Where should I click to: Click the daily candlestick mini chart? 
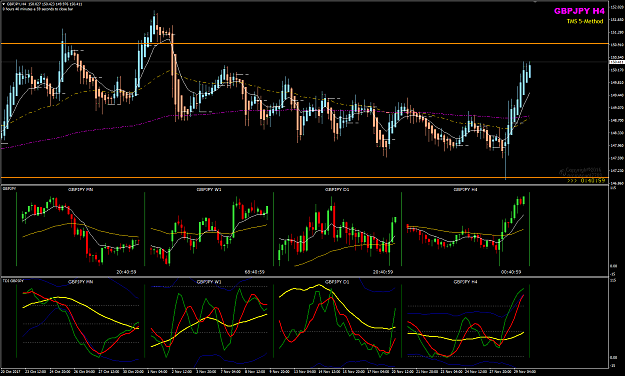click(x=337, y=230)
